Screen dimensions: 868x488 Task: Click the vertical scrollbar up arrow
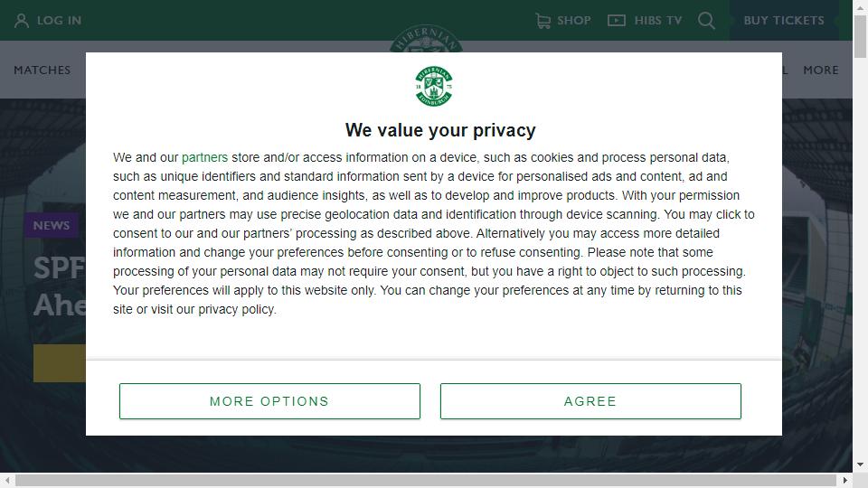[860, 6]
